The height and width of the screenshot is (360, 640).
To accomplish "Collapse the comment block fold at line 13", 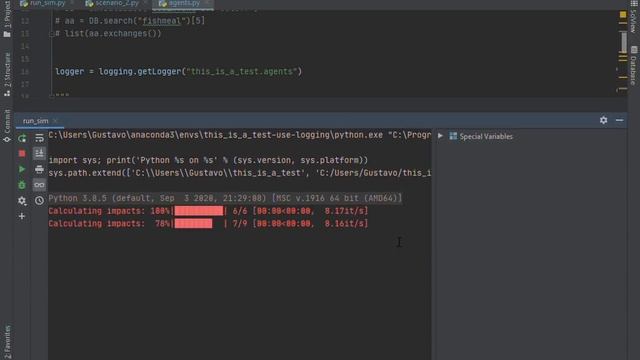I will 52,34.
